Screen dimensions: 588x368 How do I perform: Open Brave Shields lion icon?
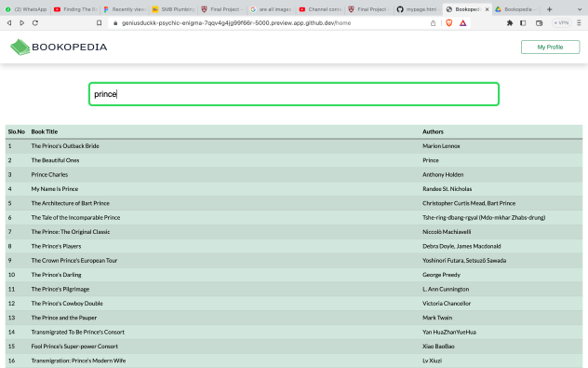tap(448, 23)
